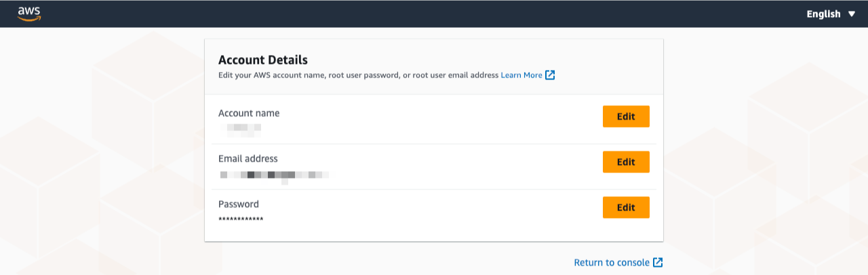Open the English language dropdown
The height and width of the screenshot is (275, 868).
[831, 14]
